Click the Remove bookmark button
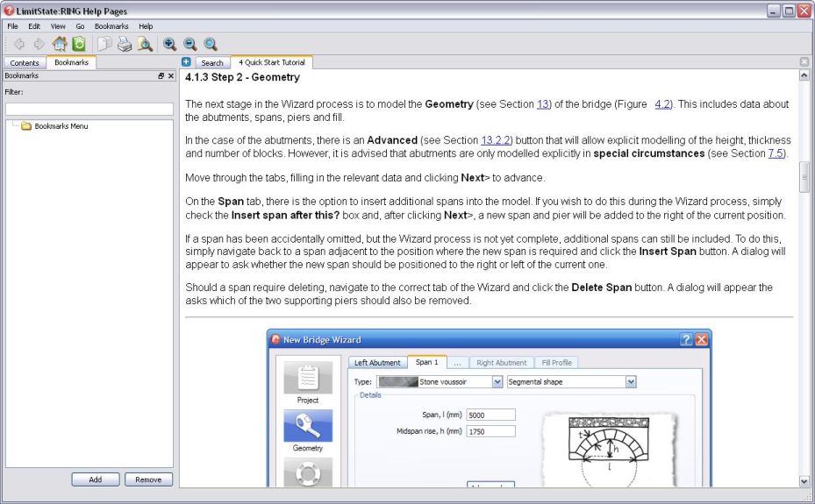The image size is (815, 504). coord(148,479)
